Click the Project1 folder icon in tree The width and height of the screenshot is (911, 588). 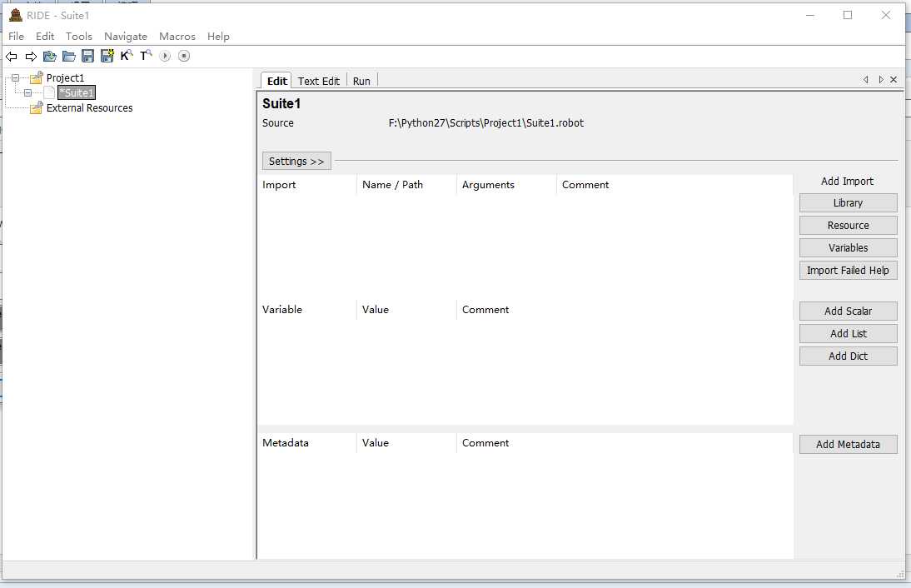click(37, 77)
